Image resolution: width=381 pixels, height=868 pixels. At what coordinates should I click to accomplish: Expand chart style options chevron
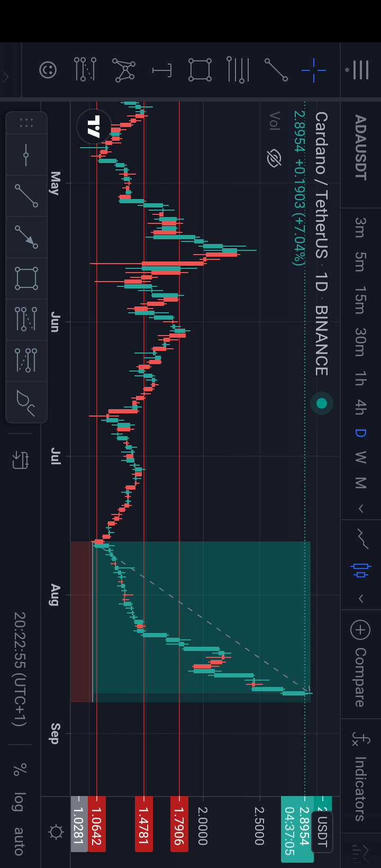point(360,599)
